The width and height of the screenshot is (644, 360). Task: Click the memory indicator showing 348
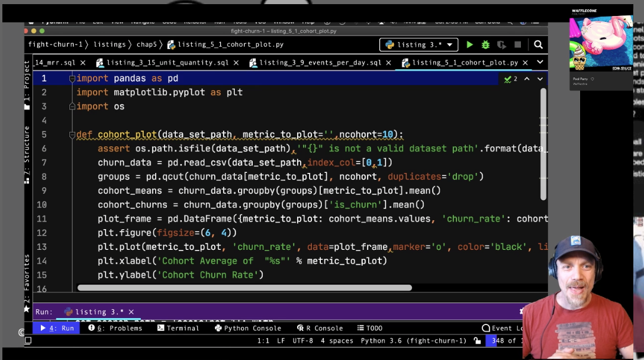504,340
